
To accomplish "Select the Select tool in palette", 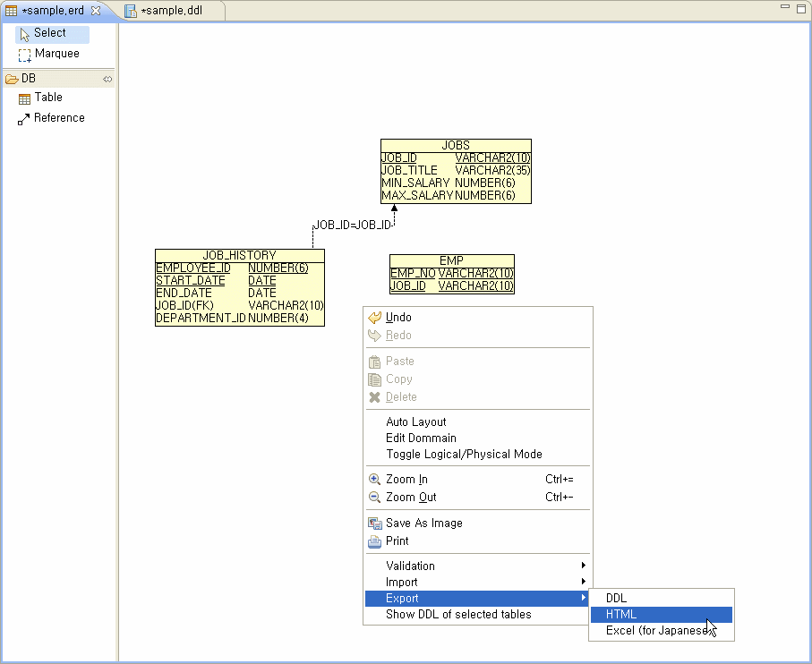I will (51, 34).
